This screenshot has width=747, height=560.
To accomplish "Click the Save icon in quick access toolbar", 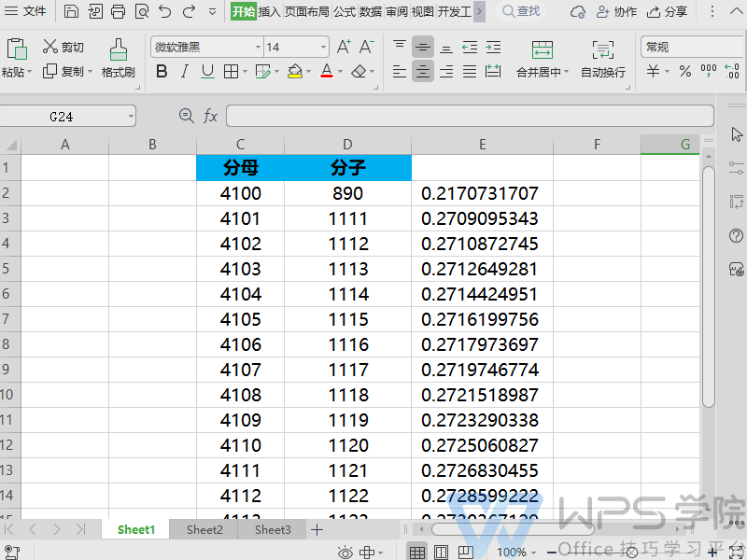I will [71, 11].
